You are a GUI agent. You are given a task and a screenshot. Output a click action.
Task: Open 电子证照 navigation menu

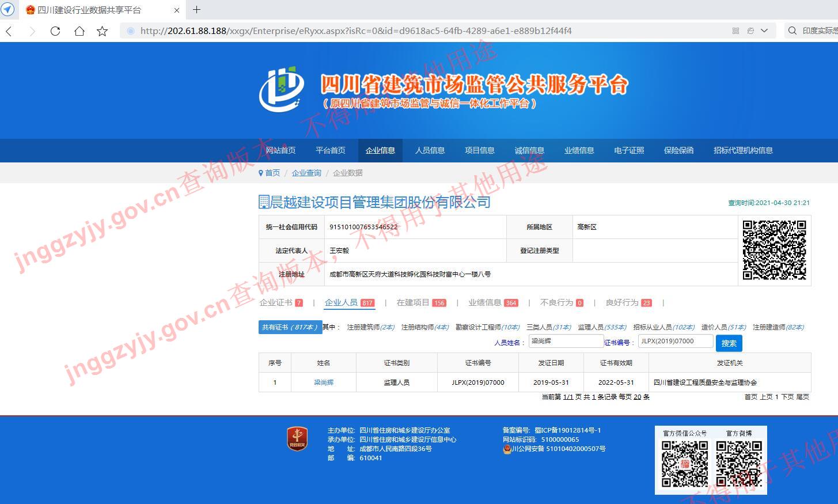click(628, 150)
